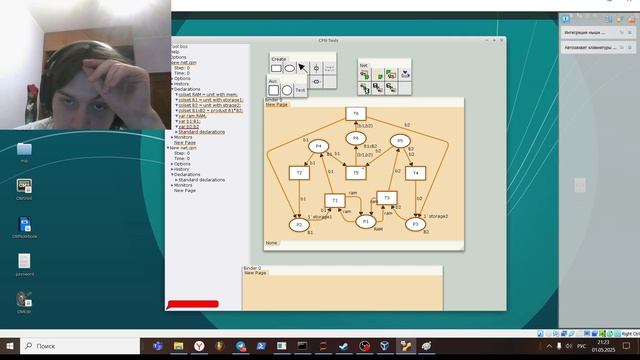Expand History under first net
This screenshot has height=360, width=640.
coord(172,84)
